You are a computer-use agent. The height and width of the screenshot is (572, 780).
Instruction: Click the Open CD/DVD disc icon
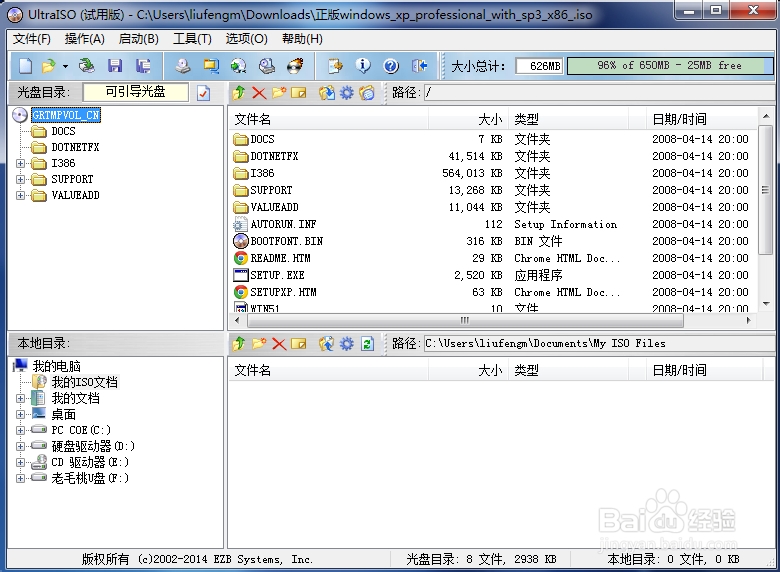tap(87, 66)
